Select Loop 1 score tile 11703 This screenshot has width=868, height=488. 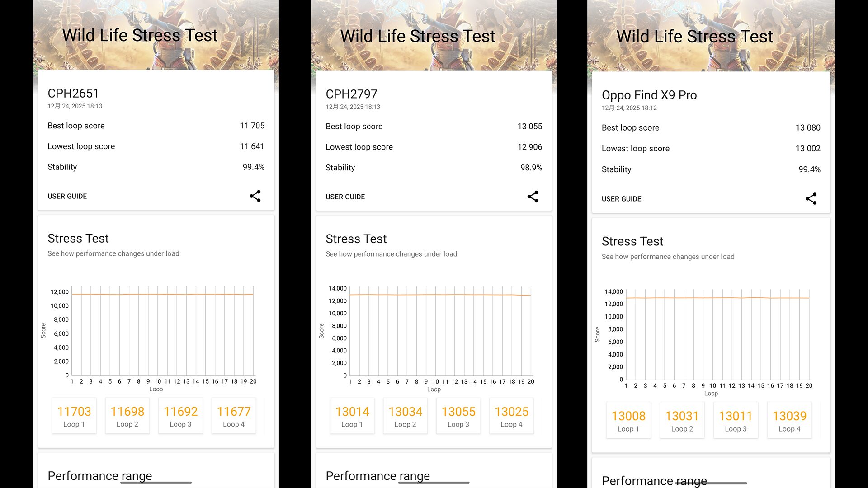[74, 416]
